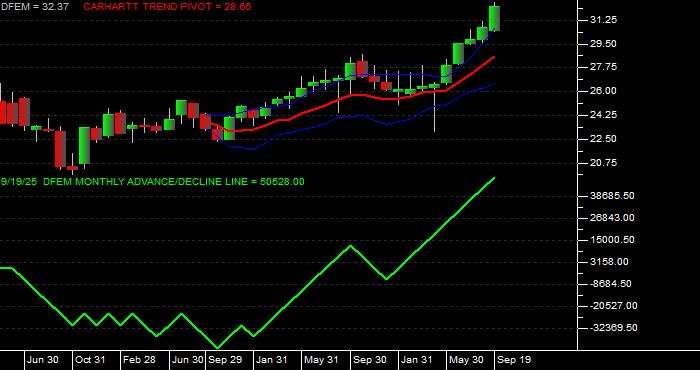Screen dimensions: 700x370
Task: Click the -8684.50 advance/decline axis value
Action: click(x=612, y=284)
